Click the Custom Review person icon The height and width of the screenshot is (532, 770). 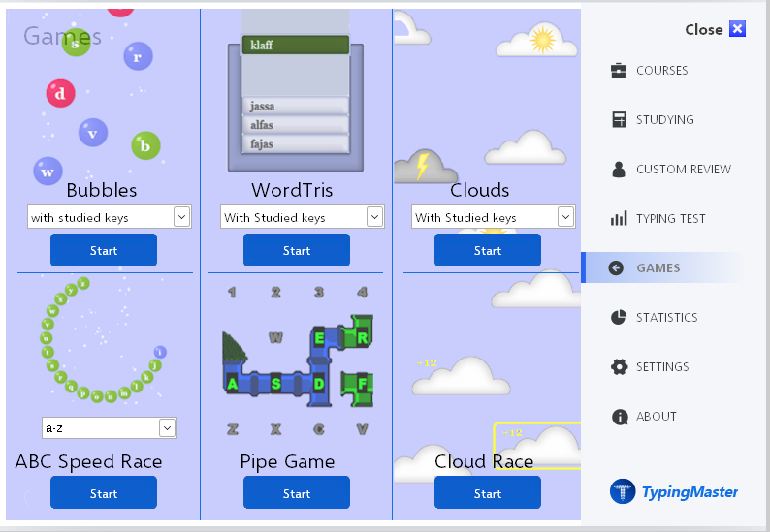click(x=619, y=170)
